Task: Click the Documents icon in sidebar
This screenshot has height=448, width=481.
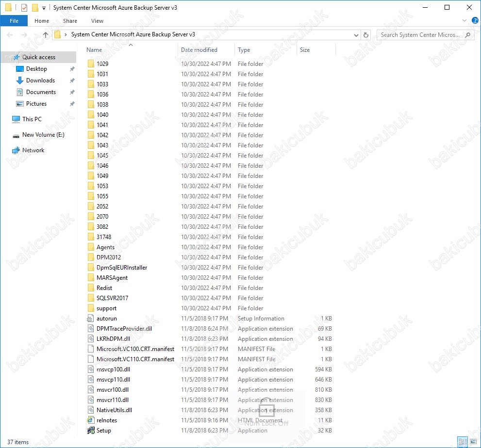Action: [x=19, y=92]
